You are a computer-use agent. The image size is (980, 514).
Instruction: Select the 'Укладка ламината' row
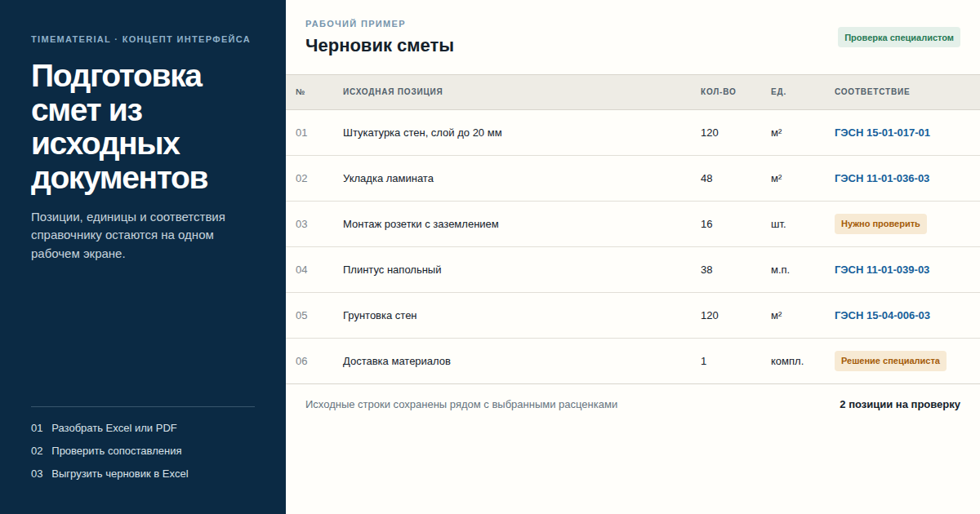633,178
